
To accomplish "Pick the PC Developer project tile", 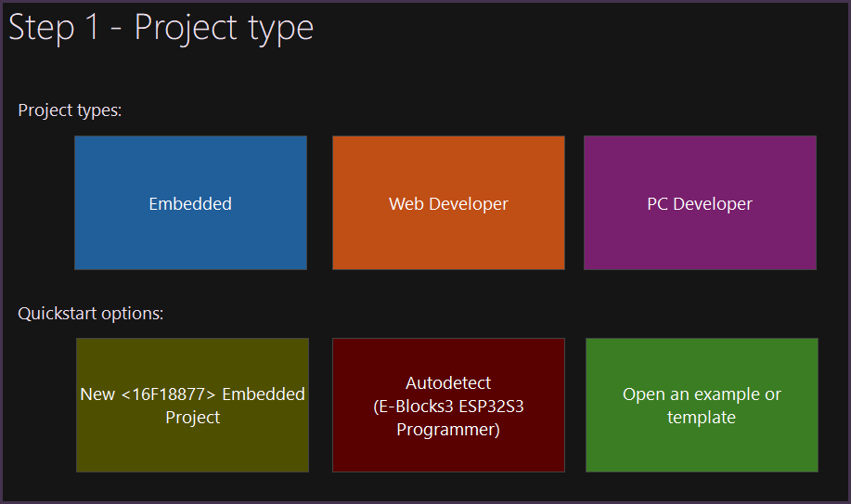I will tap(700, 203).
